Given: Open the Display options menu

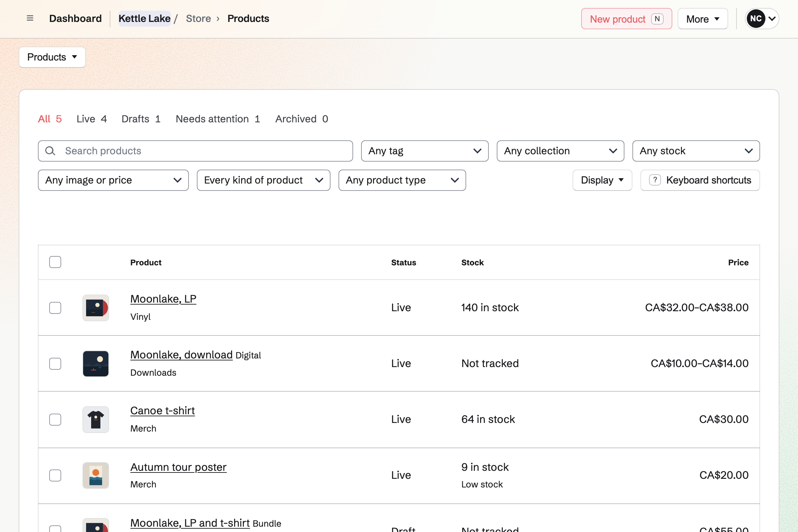Looking at the screenshot, I should (x=602, y=180).
